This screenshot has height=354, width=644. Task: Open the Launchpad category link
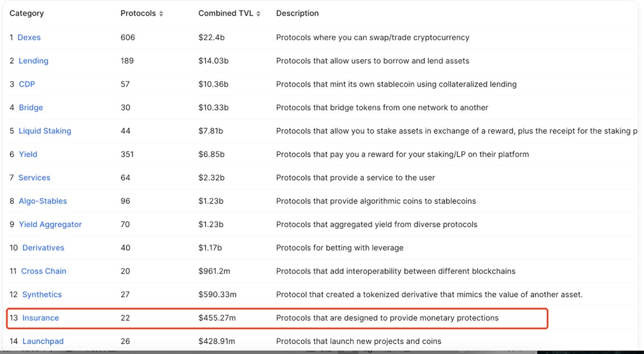click(43, 341)
